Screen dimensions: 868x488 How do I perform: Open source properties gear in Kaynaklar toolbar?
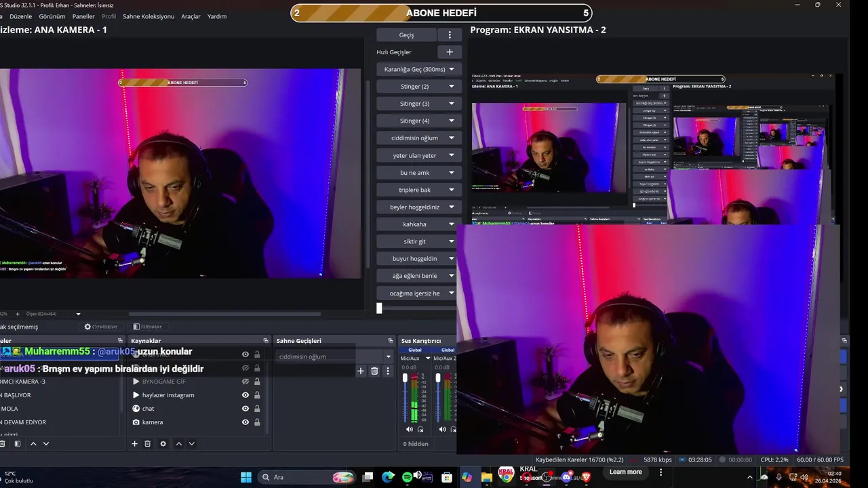point(163,444)
